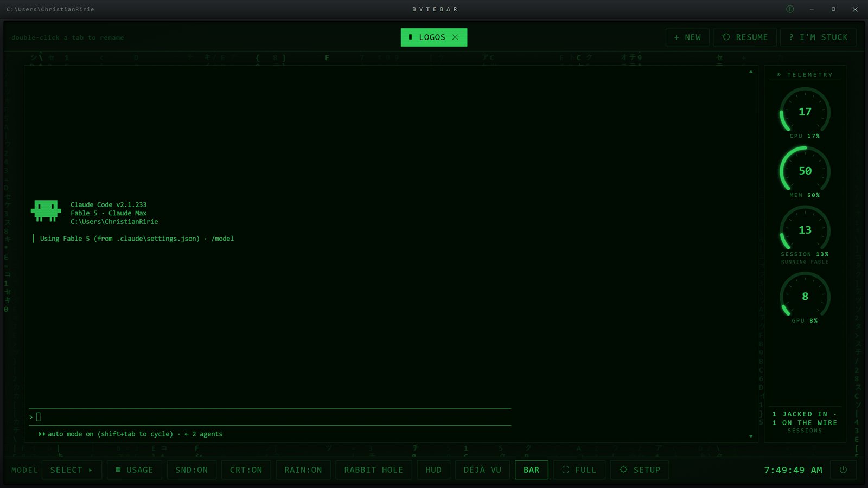Click the 'Fable 5 · Claude Max' line
Viewport: 868px width, 488px height.
(108, 213)
